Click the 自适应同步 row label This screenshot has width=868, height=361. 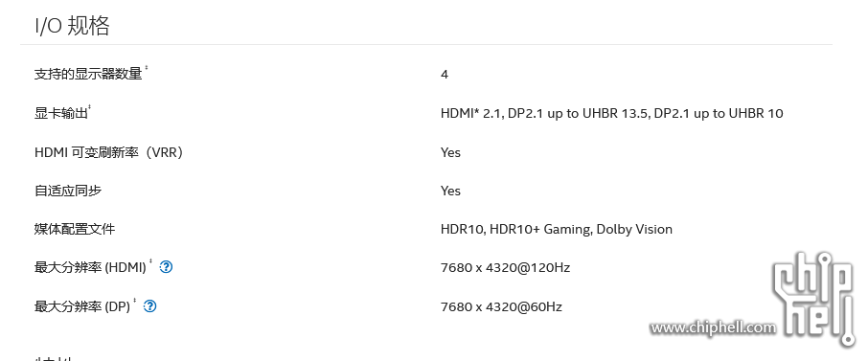tap(68, 191)
